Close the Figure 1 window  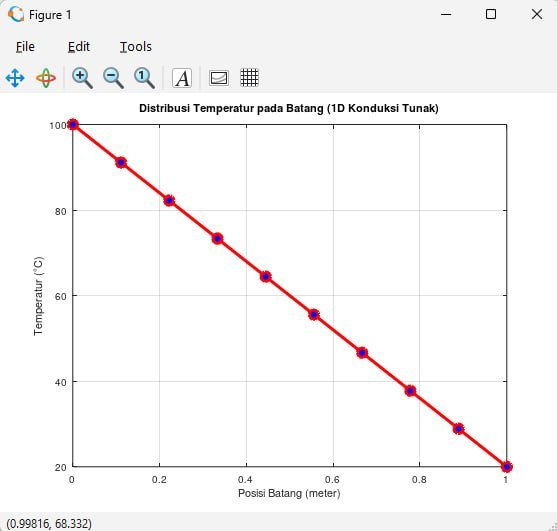point(537,14)
